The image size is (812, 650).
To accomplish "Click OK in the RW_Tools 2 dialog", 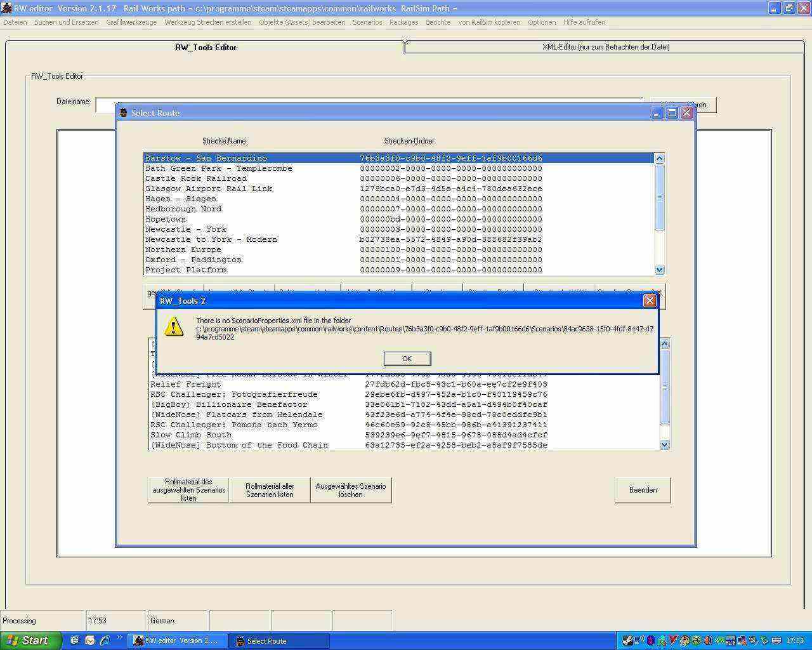I will tap(407, 359).
